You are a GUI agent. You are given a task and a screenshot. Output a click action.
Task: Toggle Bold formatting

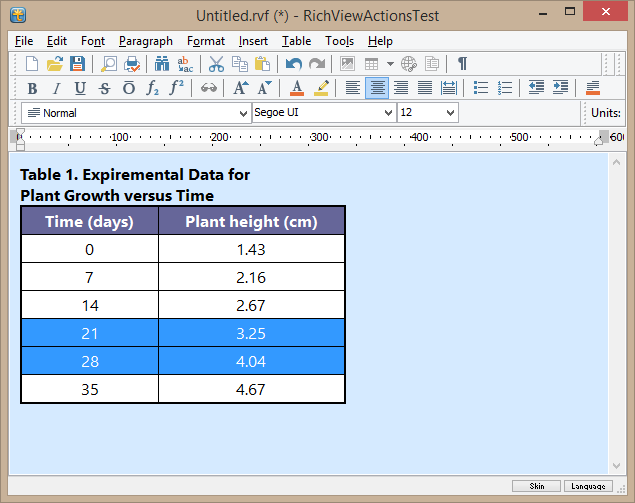[x=32, y=88]
